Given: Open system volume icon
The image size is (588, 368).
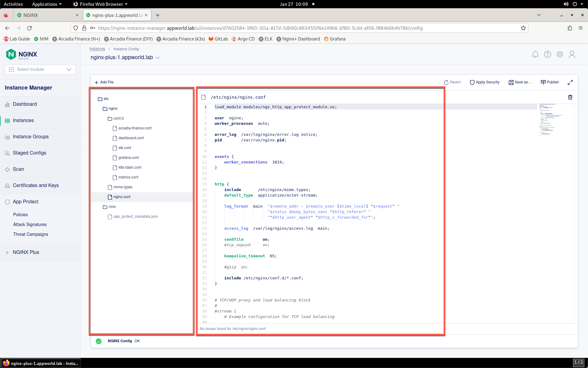Looking at the screenshot, I should 566,4.
